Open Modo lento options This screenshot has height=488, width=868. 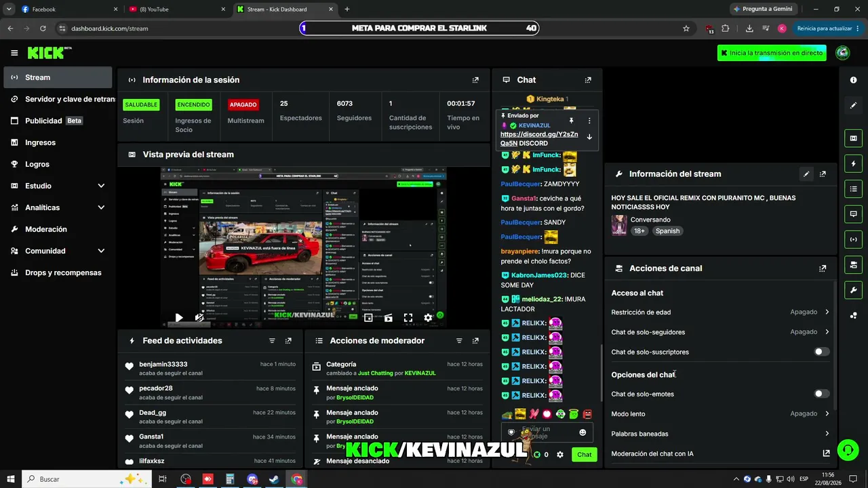[720, 413]
